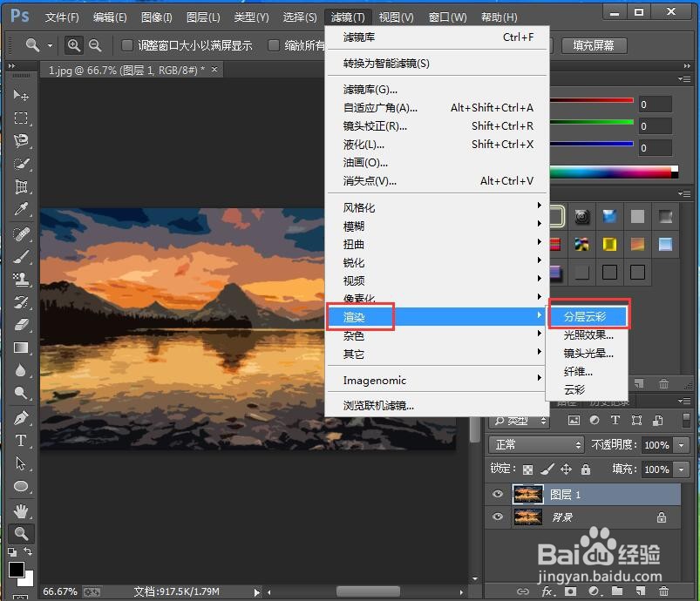Viewport: 700px width, 601px height.
Task: Open layer styles with the fx icon
Action: (x=547, y=593)
